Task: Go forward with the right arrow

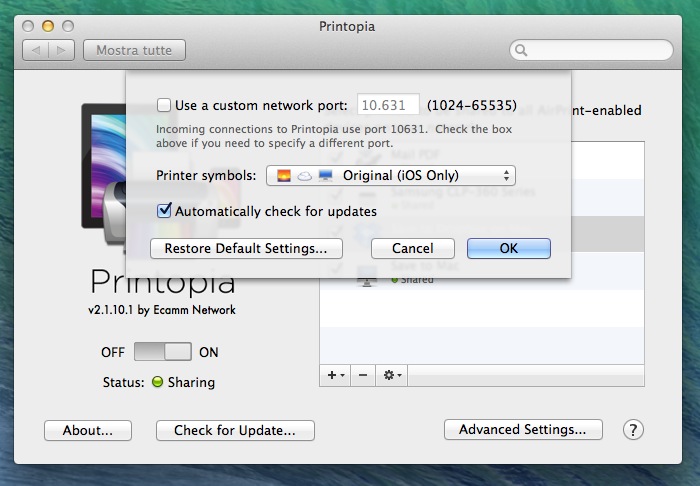Action: pos(62,50)
